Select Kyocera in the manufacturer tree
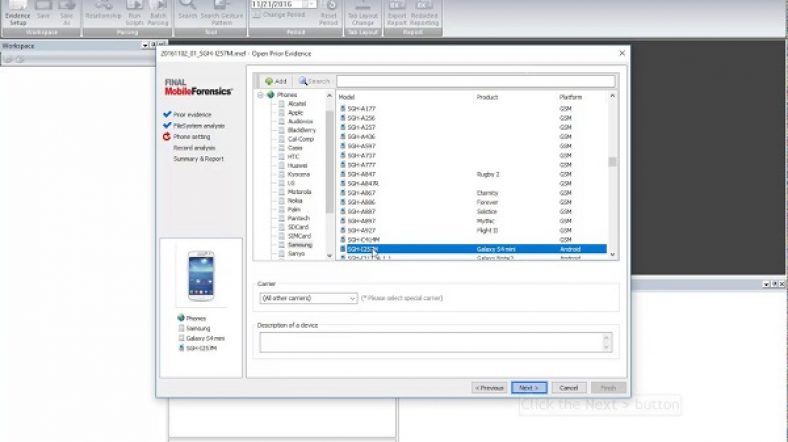Viewport: 788px width, 442px height. tap(299, 174)
